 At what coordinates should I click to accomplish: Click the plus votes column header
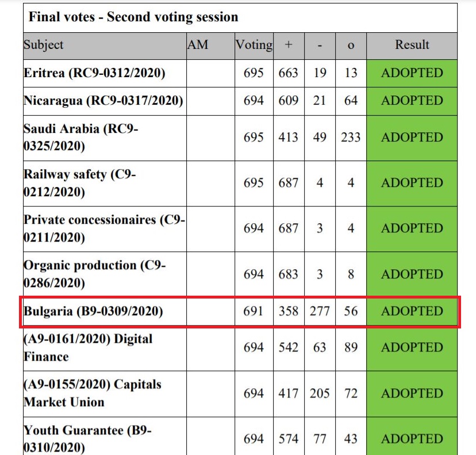click(x=289, y=46)
